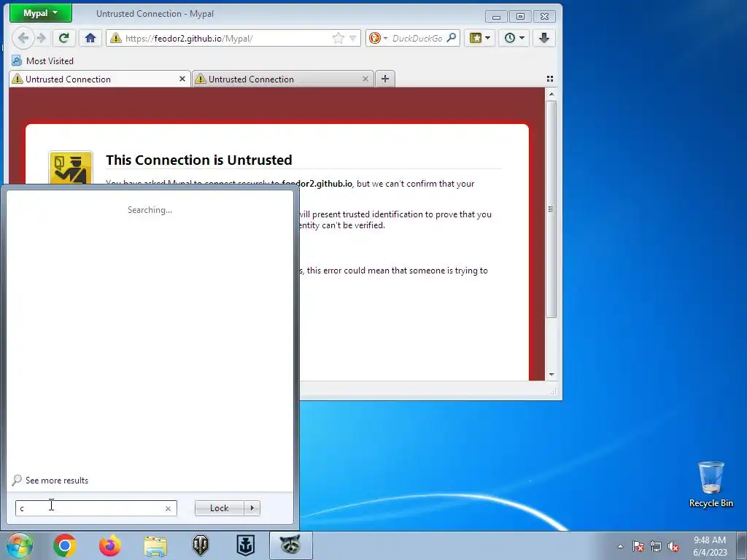
Task: Focus the address bar with feodor2.github.io URL
Action: (227, 38)
